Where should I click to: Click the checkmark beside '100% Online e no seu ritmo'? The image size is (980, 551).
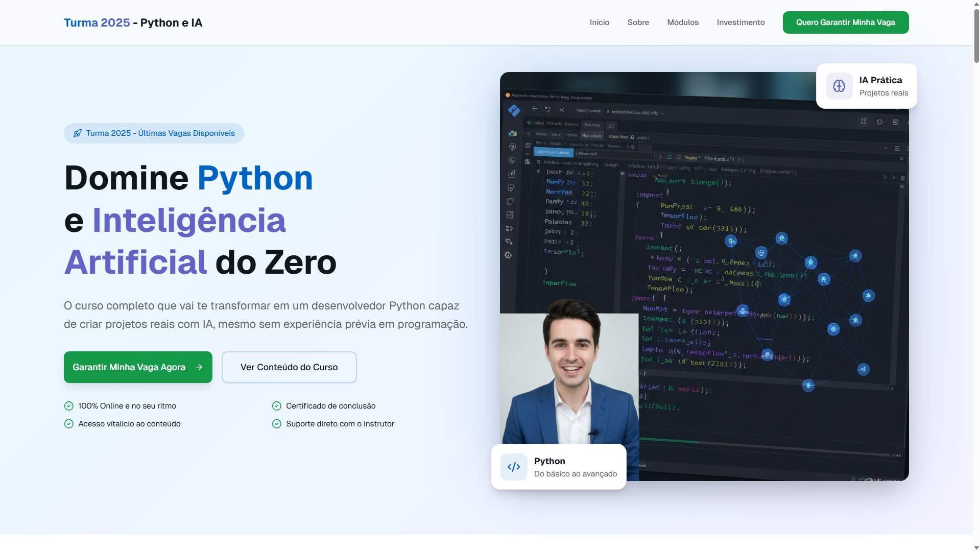coord(68,405)
